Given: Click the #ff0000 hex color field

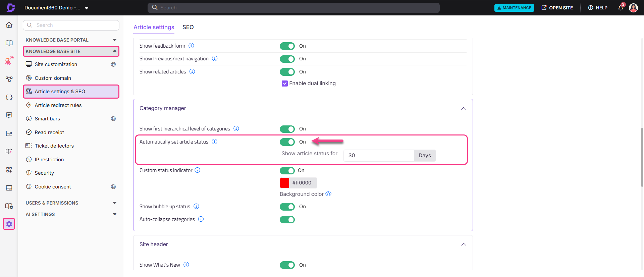Looking at the screenshot, I should point(303,183).
